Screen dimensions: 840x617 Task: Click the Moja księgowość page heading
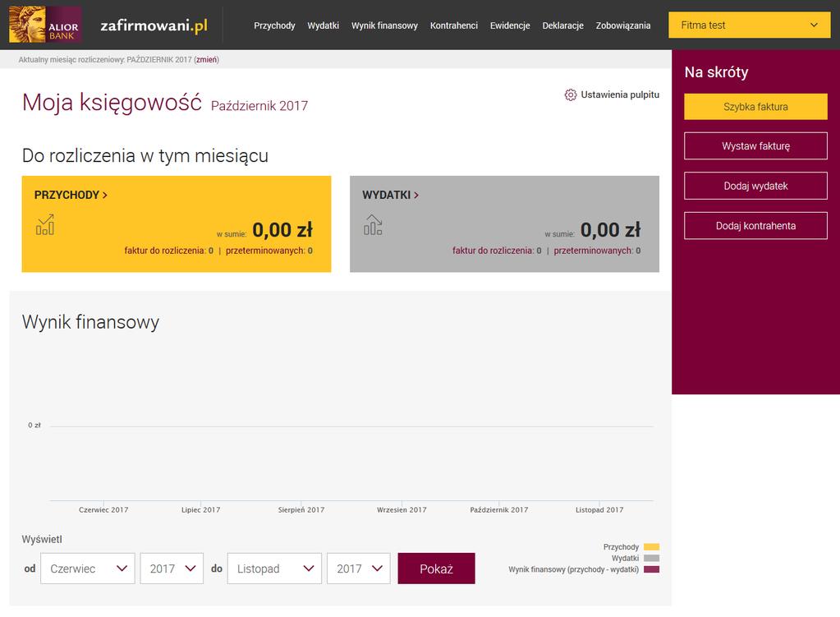coord(112,103)
